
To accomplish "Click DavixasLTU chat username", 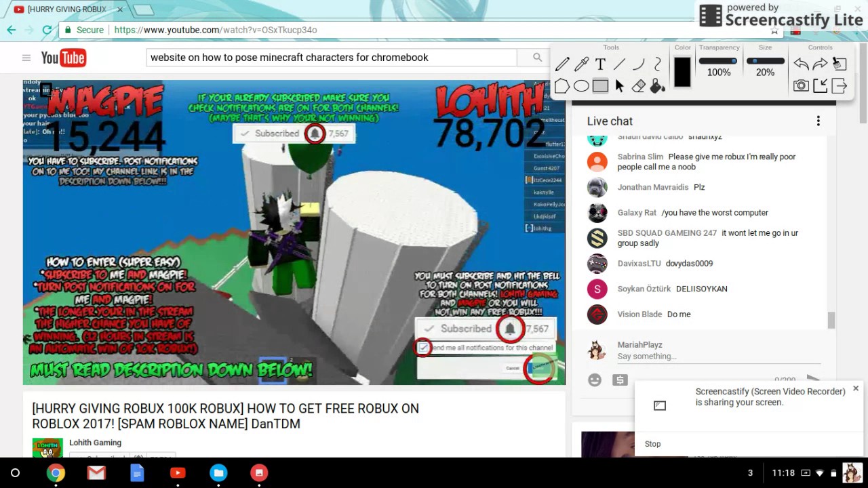I will [639, 264].
